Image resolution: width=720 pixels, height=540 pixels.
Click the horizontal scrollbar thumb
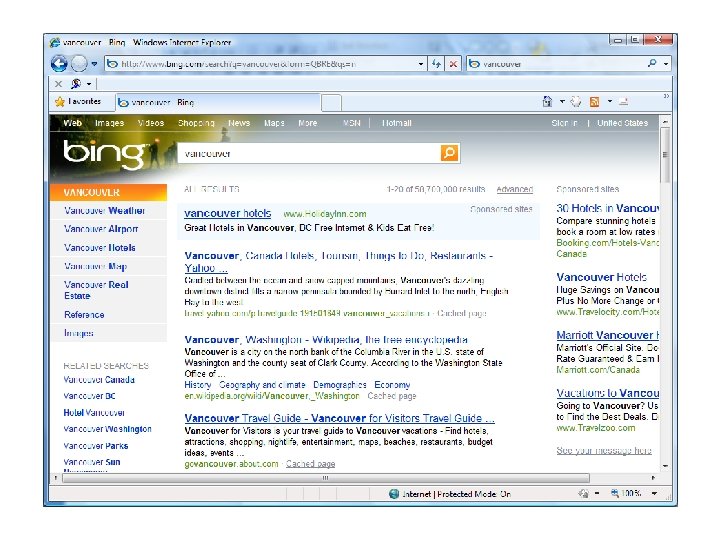(x=326, y=478)
